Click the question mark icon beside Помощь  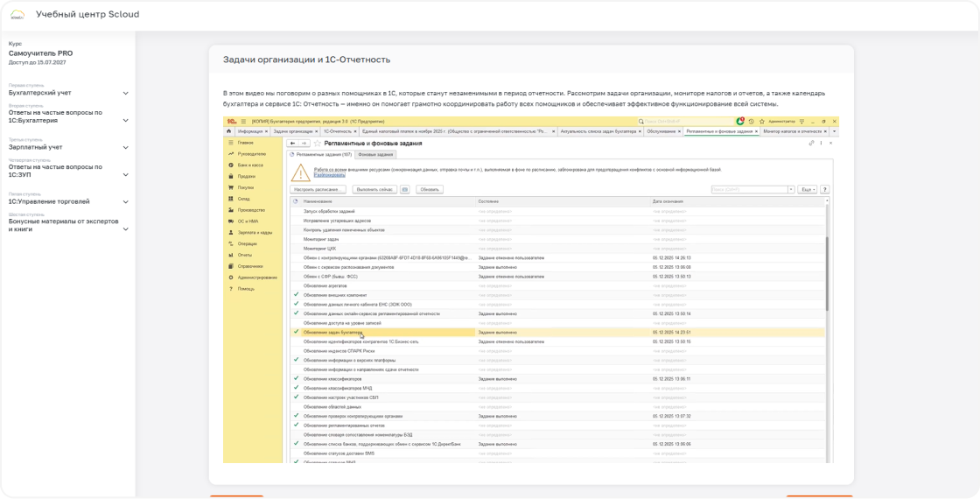pos(231,289)
